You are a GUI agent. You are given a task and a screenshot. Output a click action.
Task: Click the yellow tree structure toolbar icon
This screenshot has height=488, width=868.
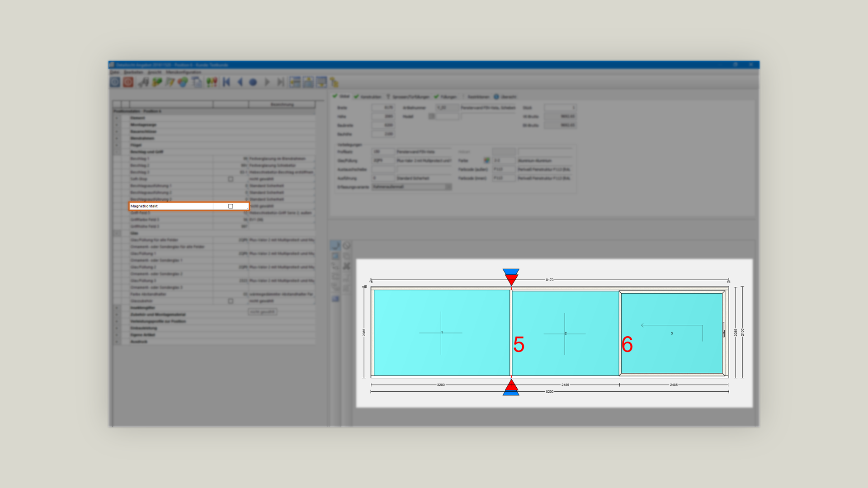pos(334,82)
